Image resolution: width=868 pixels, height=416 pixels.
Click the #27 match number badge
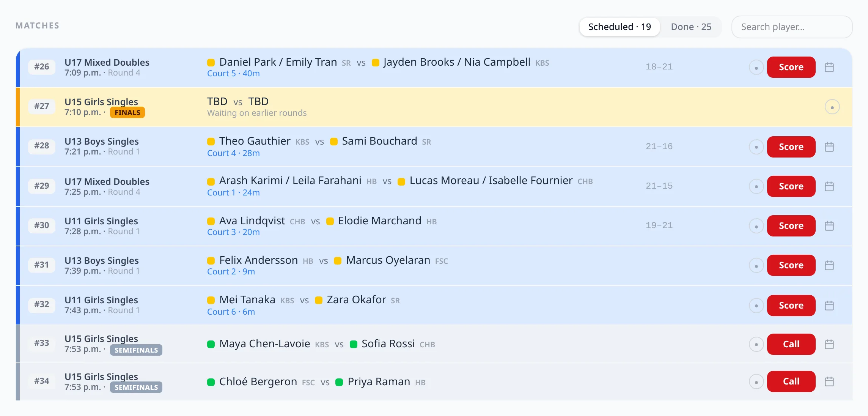42,106
